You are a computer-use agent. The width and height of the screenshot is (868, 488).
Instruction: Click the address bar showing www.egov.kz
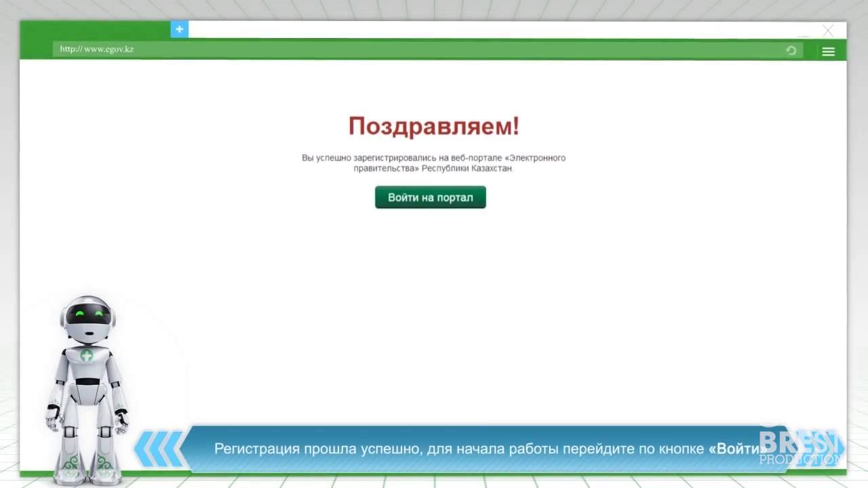[x=427, y=49]
